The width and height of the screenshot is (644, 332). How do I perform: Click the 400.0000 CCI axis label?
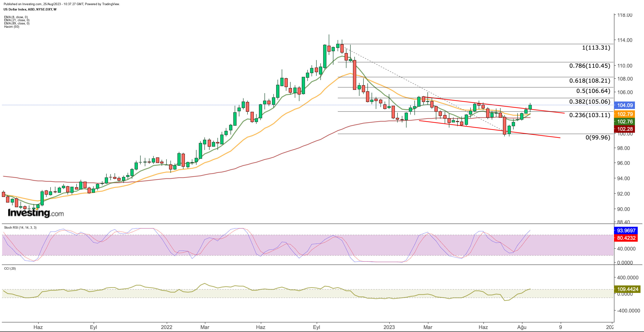pos(627,278)
